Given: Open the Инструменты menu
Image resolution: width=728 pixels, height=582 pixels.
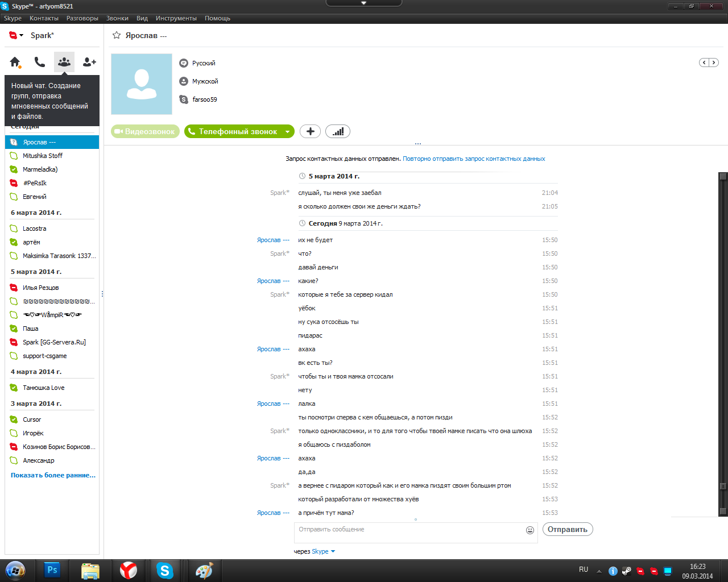Looking at the screenshot, I should pos(176,18).
